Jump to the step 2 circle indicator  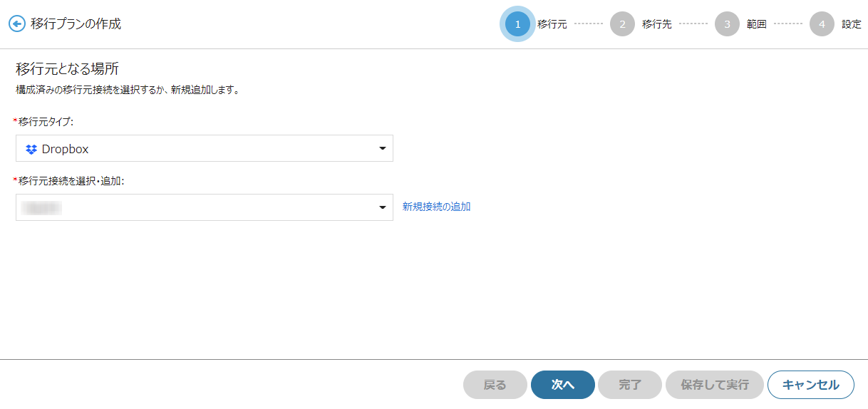(622, 24)
